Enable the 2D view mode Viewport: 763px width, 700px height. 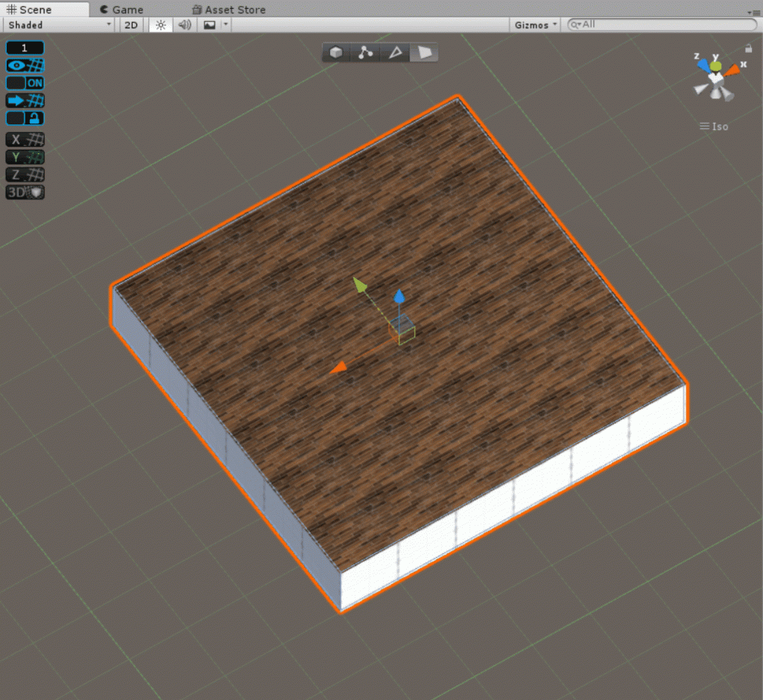click(x=130, y=25)
